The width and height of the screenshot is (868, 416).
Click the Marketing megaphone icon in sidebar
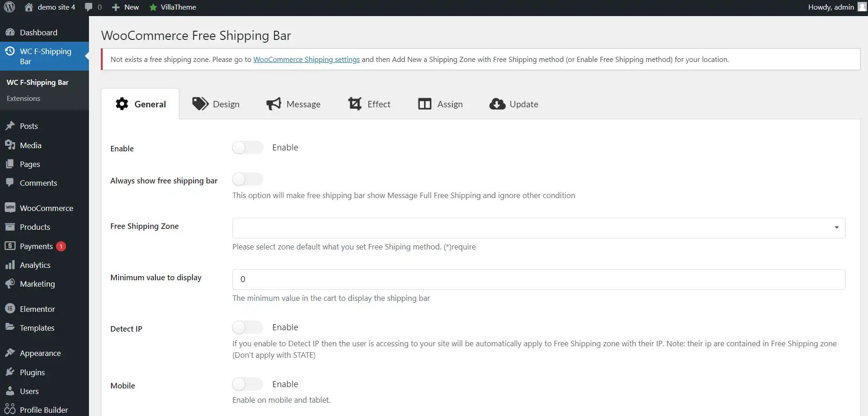[x=10, y=283]
